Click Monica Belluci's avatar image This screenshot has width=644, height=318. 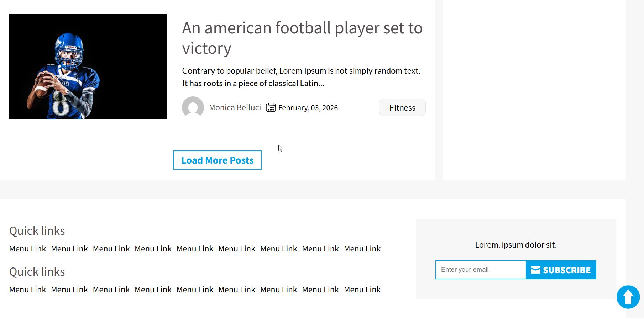(x=193, y=107)
